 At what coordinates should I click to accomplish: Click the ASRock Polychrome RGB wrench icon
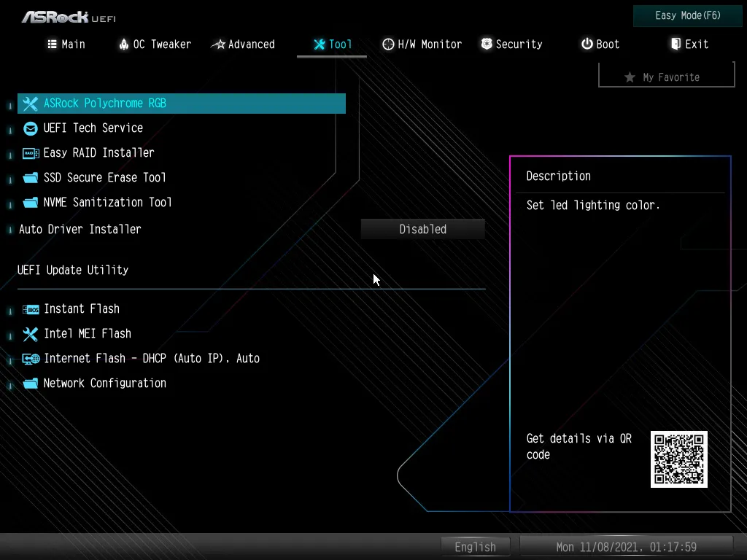30,104
